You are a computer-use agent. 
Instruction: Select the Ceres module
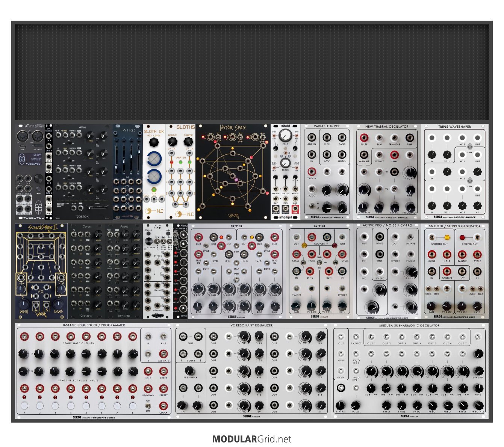[x=86, y=271]
